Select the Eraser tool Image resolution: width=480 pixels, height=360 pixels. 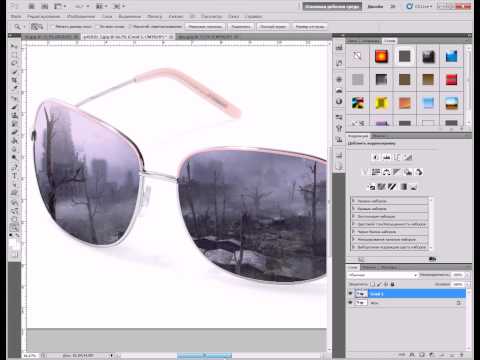tap(14, 132)
